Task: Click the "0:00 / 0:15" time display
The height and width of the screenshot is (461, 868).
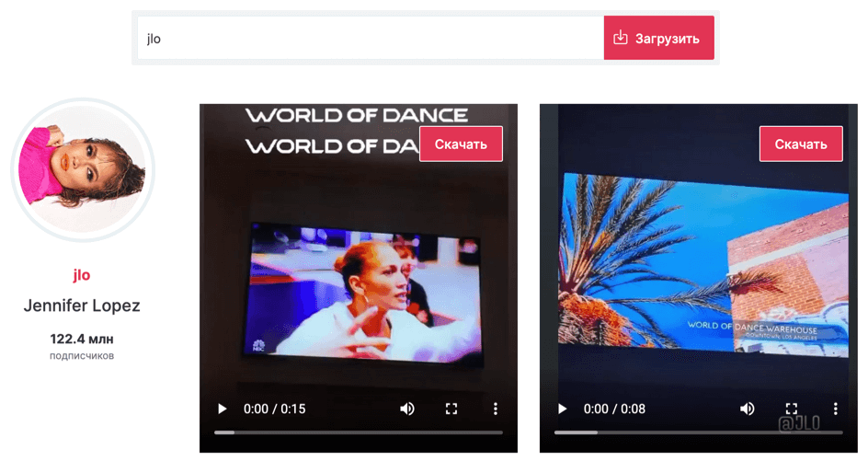Action: point(275,409)
